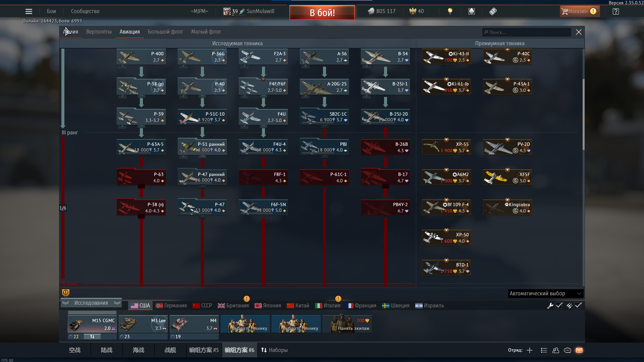
Task: Switch to preset 编组方案 #5
Action: (204, 350)
